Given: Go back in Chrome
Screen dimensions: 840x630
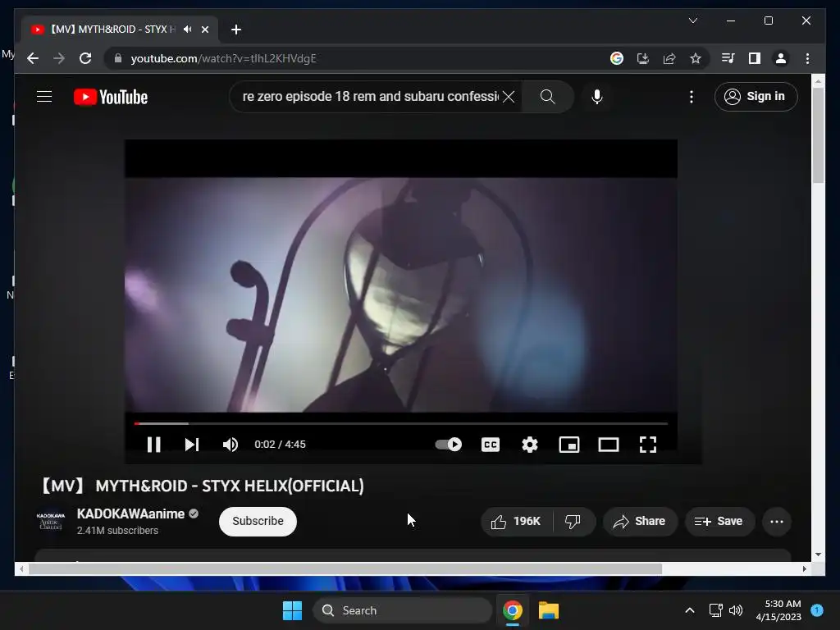Looking at the screenshot, I should (x=33, y=58).
